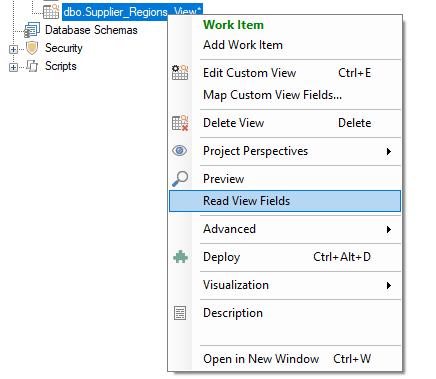Click the Delete View table icon

[180, 123]
